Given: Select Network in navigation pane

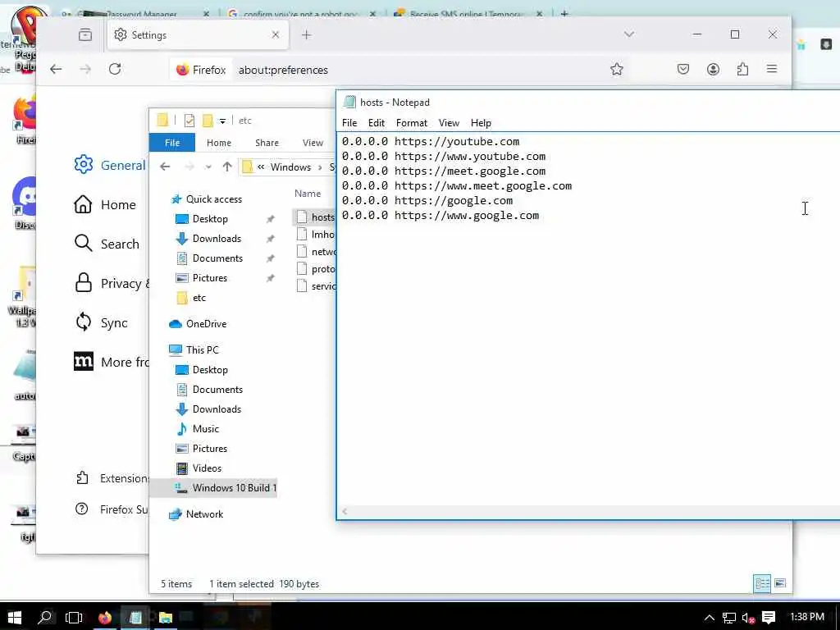Looking at the screenshot, I should tap(196, 514).
